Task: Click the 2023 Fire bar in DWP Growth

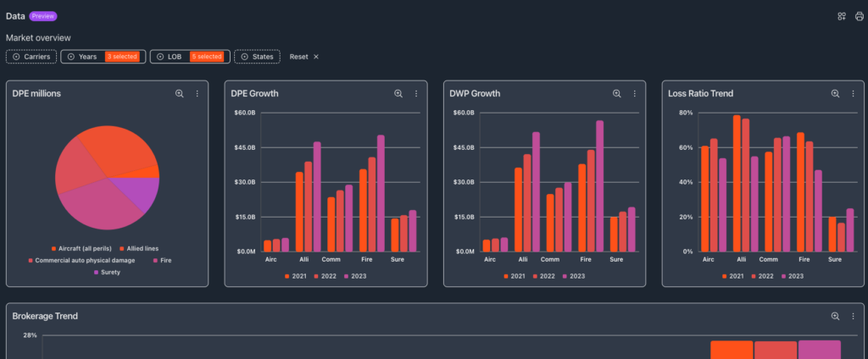Action: (599, 186)
